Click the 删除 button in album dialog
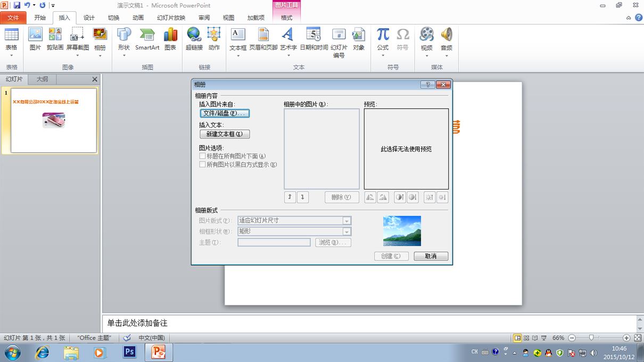The image size is (644, 362). click(x=342, y=197)
